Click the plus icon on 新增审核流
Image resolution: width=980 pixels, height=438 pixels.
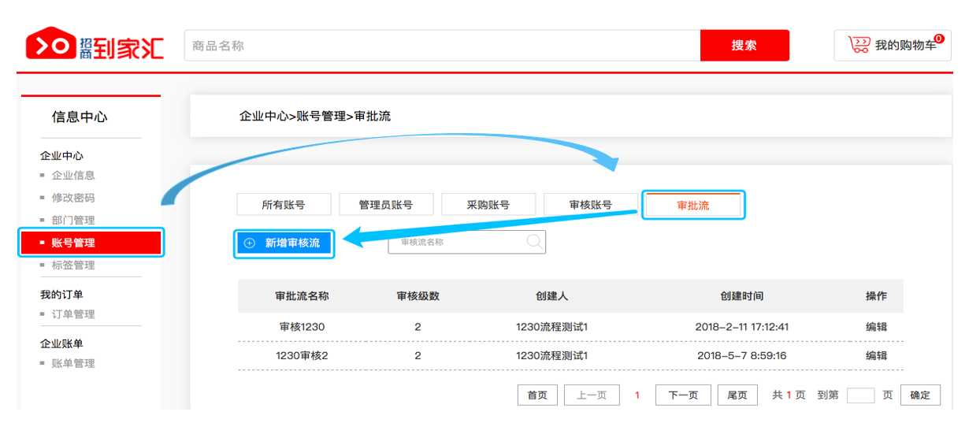[250, 243]
